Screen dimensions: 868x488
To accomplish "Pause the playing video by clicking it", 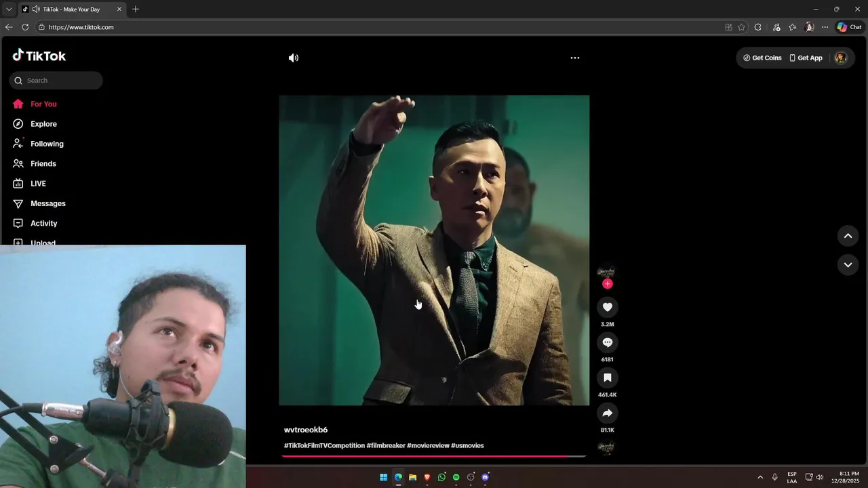I will click(x=434, y=250).
